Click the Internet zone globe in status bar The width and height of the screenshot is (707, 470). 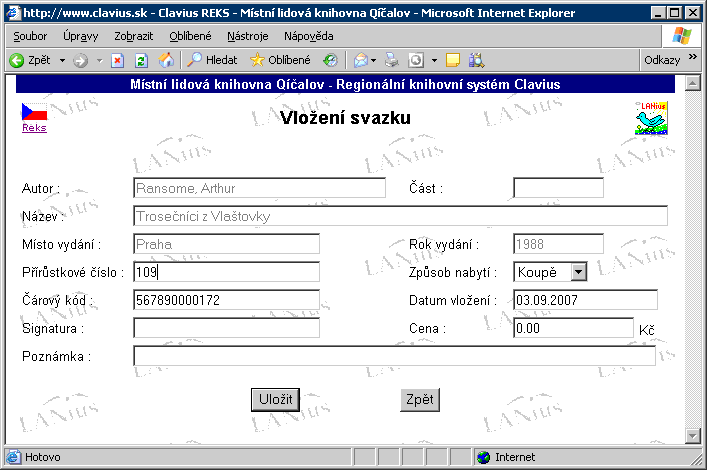(x=483, y=457)
